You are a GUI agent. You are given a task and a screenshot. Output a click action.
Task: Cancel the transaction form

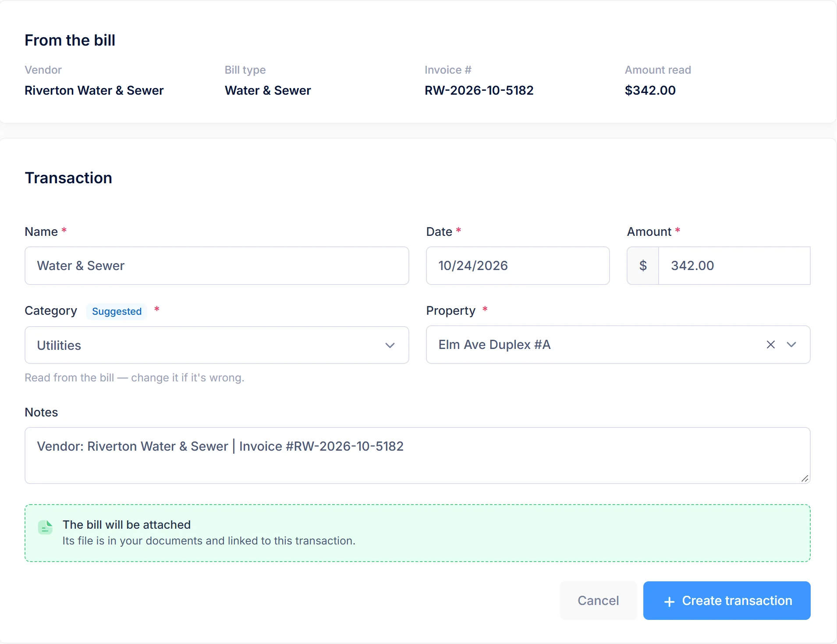click(x=598, y=601)
